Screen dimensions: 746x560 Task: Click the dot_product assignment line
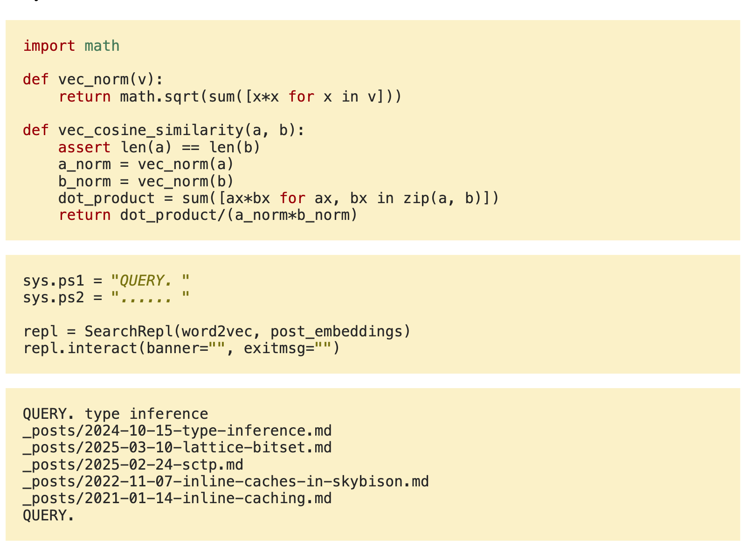click(x=278, y=198)
